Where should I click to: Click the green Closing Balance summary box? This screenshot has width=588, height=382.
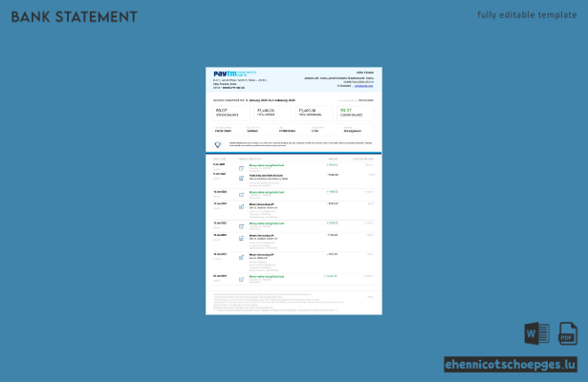click(x=356, y=113)
